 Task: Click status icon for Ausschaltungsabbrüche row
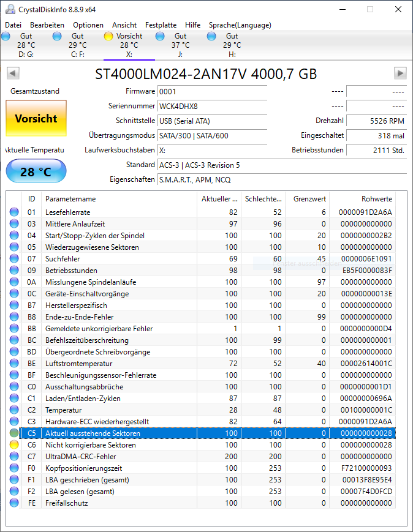(x=14, y=387)
